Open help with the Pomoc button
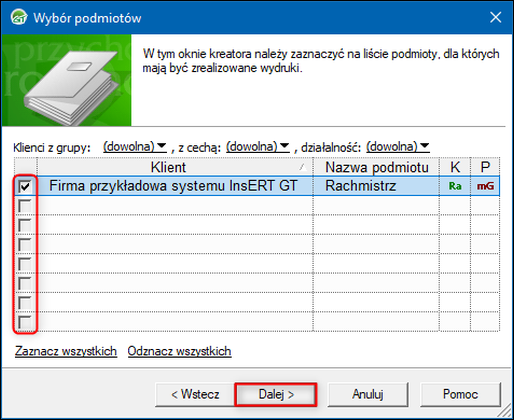514x420 pixels. 460,394
